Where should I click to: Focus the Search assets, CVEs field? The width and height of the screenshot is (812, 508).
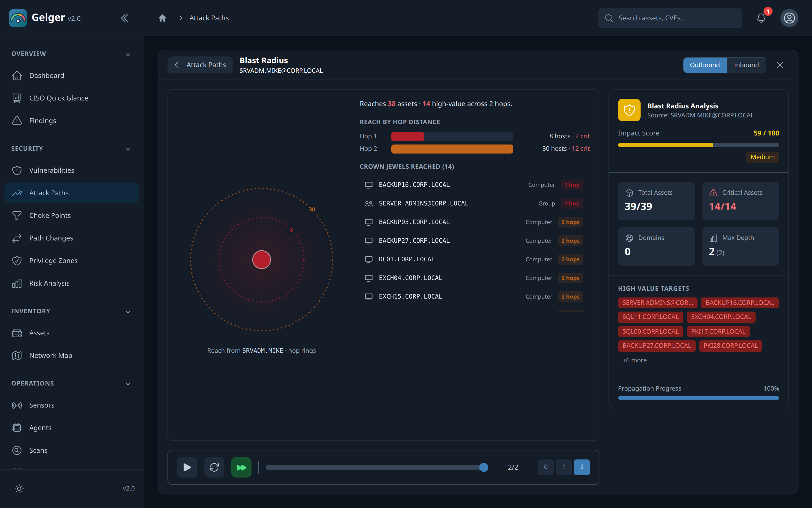pyautogui.click(x=669, y=18)
